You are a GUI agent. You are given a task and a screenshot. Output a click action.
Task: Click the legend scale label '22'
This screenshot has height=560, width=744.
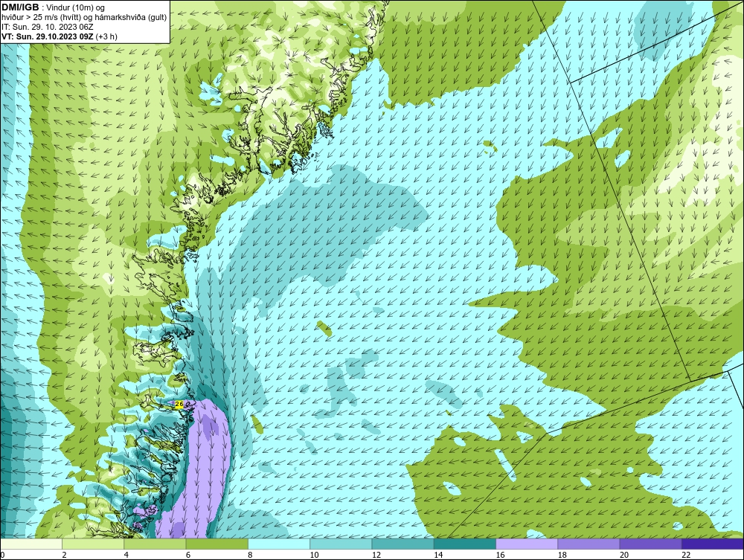point(685,556)
